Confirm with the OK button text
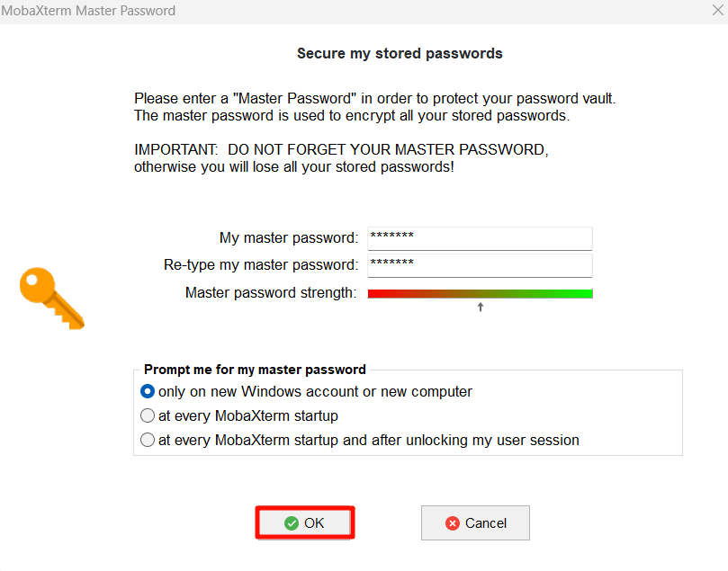The image size is (728, 571). click(x=314, y=523)
